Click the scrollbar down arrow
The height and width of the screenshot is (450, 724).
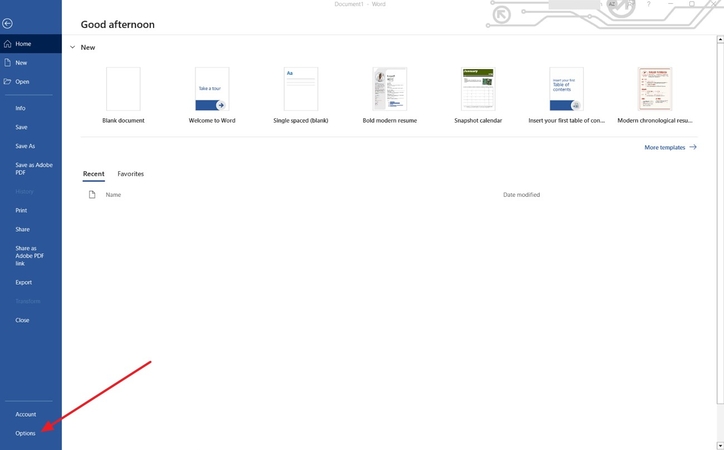click(720, 445)
